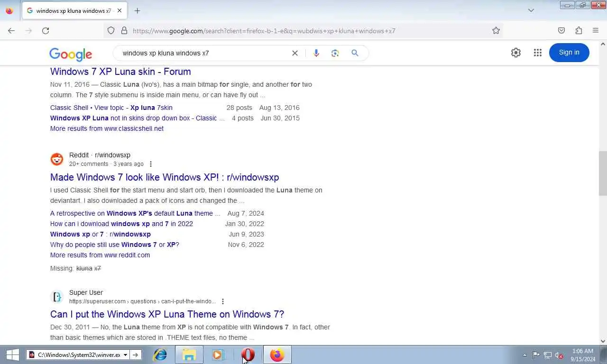Search including the missing term kluna
This screenshot has width=607, height=364.
point(84,268)
